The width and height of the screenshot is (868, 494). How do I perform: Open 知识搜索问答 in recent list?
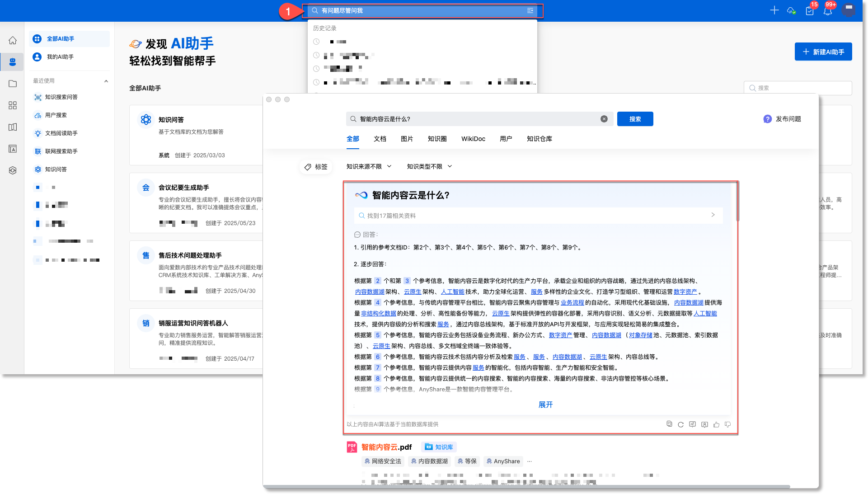pyautogui.click(x=70, y=97)
